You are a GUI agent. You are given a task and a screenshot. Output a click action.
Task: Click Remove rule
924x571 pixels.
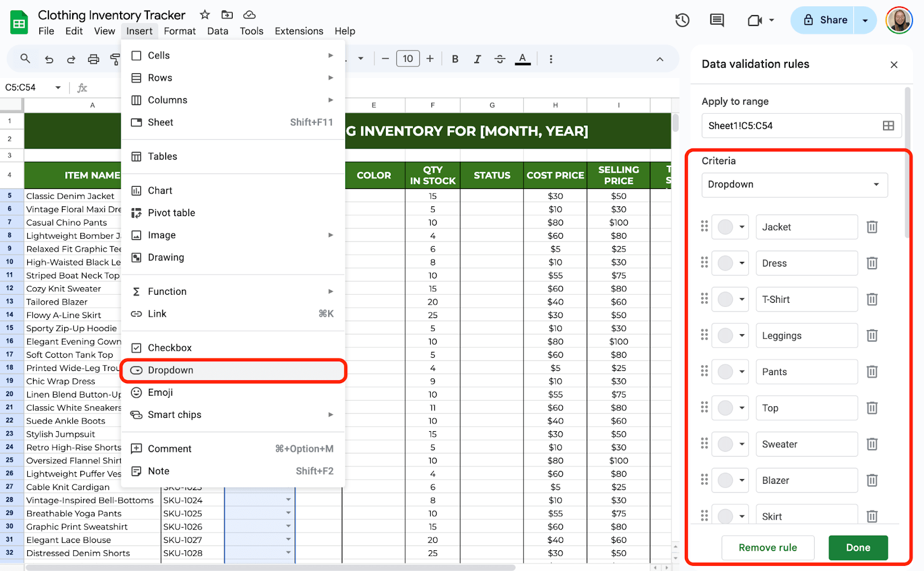pyautogui.click(x=768, y=547)
